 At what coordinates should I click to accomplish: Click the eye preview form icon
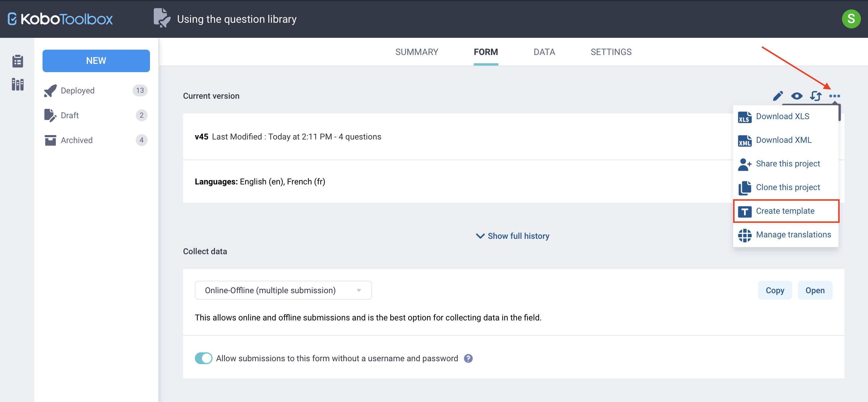797,96
